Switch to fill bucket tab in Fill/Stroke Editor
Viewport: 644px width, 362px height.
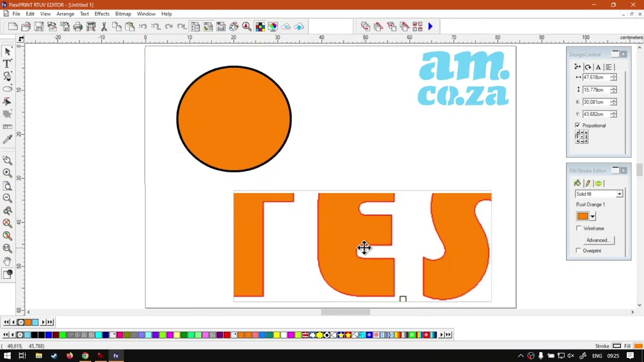click(x=578, y=184)
